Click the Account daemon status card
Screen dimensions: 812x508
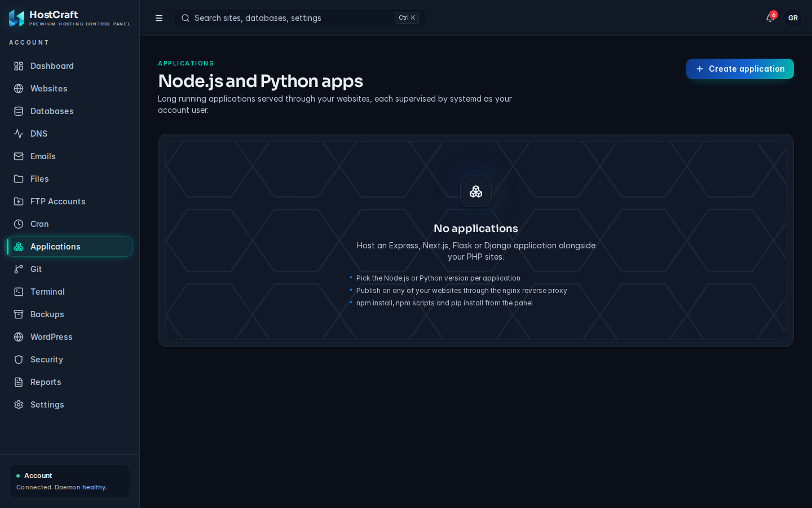[x=69, y=481]
